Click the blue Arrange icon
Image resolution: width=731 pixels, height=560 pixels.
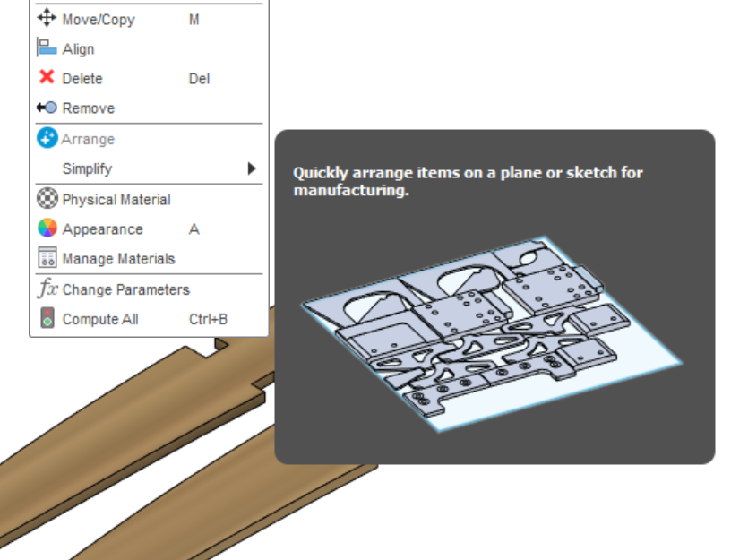47,139
